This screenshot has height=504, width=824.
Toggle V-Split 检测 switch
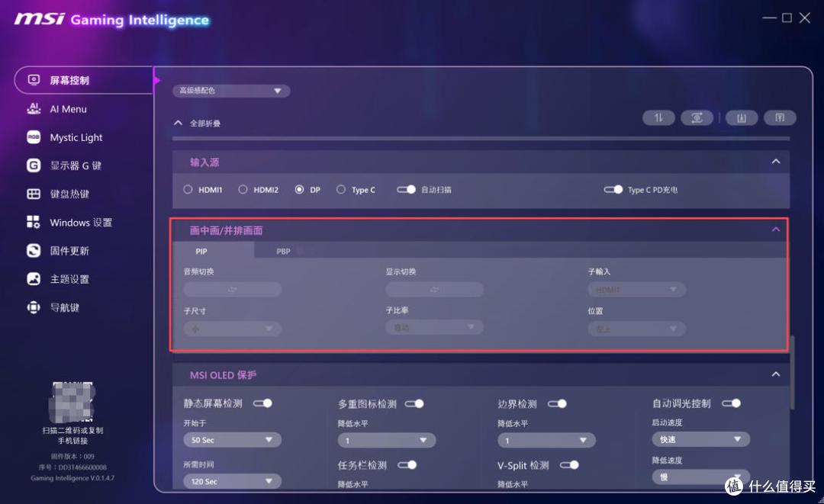coord(570,464)
